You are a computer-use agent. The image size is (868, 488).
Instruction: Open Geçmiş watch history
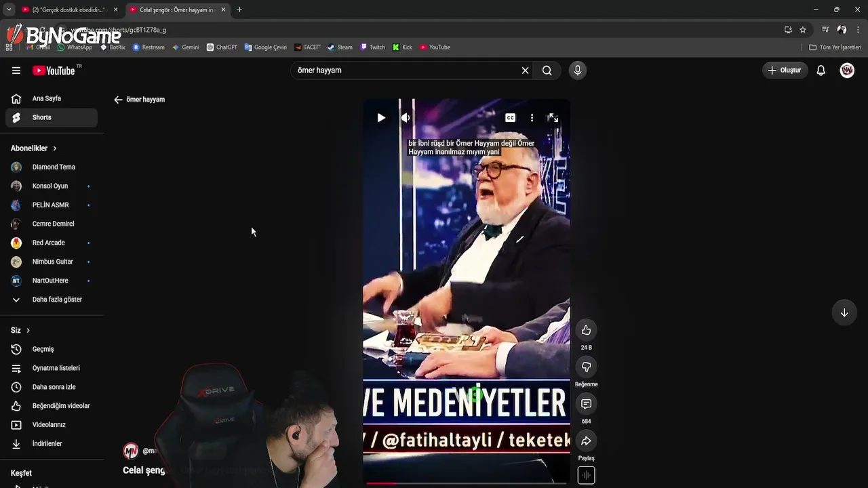click(x=51, y=350)
